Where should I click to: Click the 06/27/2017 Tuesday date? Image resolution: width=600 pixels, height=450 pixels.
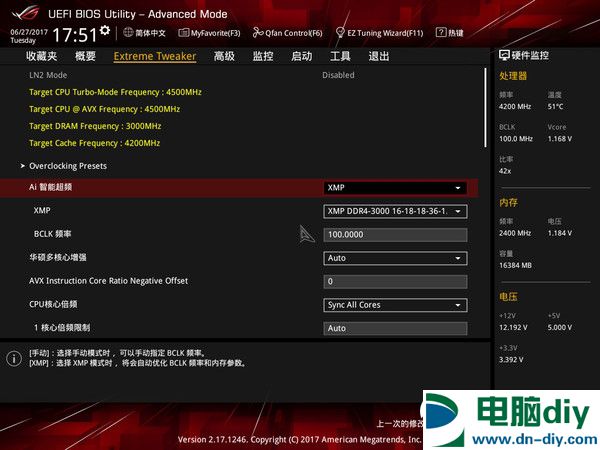[29, 36]
